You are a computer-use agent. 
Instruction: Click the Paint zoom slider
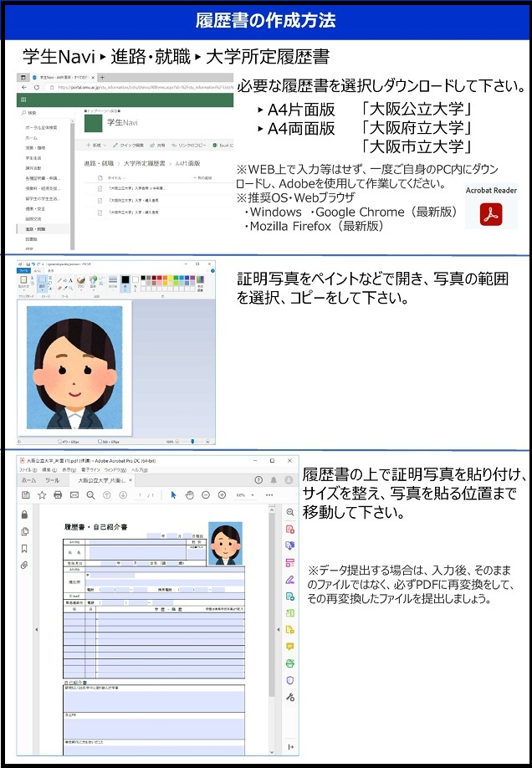pyautogui.click(x=192, y=441)
